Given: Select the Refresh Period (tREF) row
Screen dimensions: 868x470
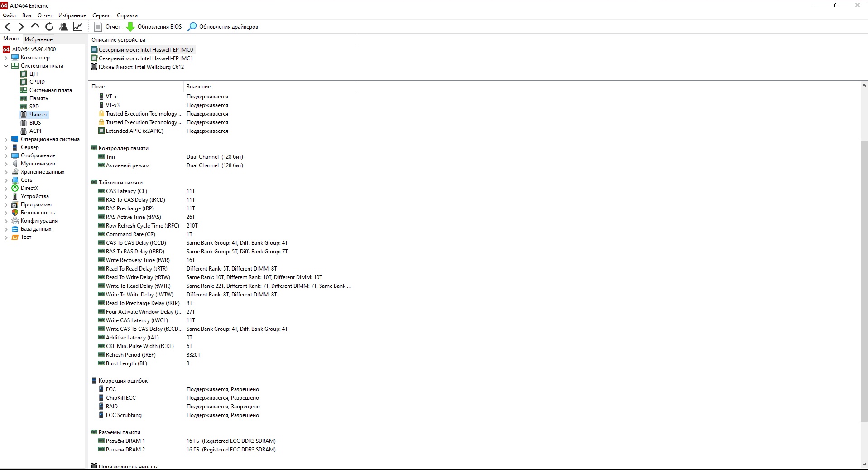Looking at the screenshot, I should pos(222,355).
